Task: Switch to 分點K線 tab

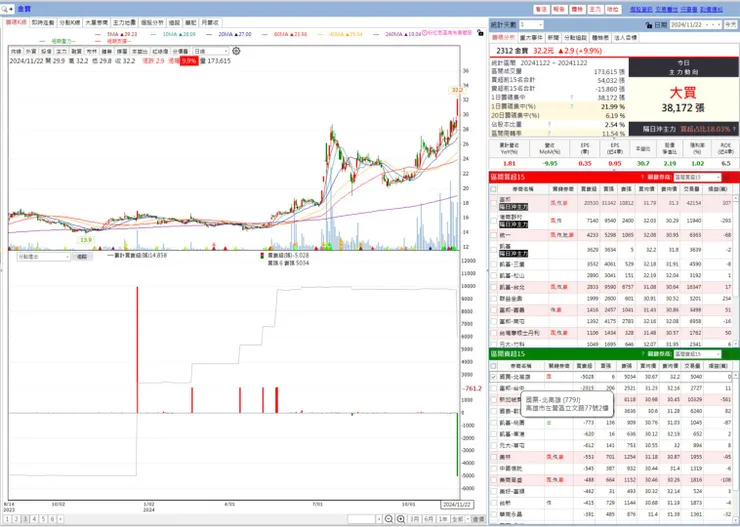Action: pyautogui.click(x=69, y=23)
